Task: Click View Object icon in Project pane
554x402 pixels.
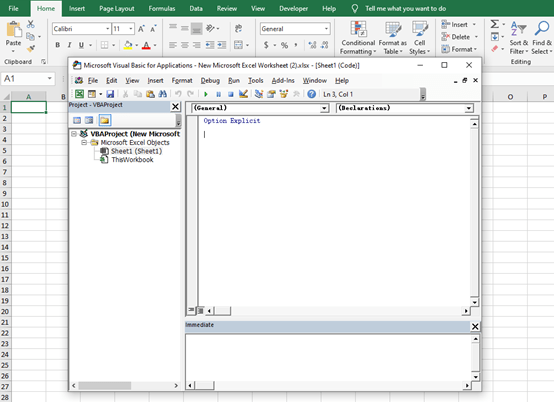Action: click(89, 120)
